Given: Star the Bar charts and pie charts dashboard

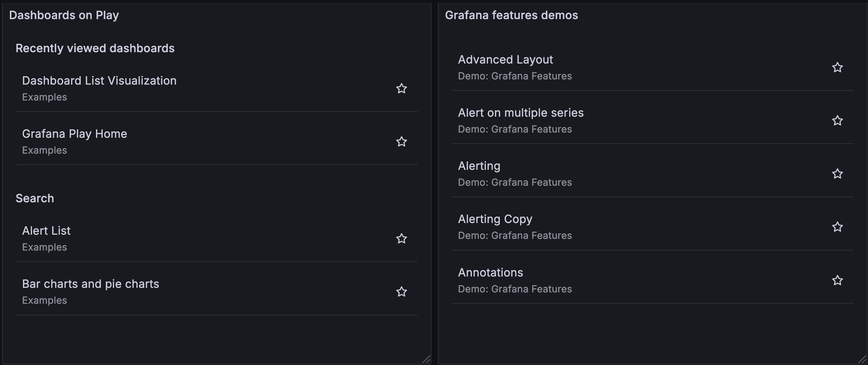Looking at the screenshot, I should pos(401,291).
